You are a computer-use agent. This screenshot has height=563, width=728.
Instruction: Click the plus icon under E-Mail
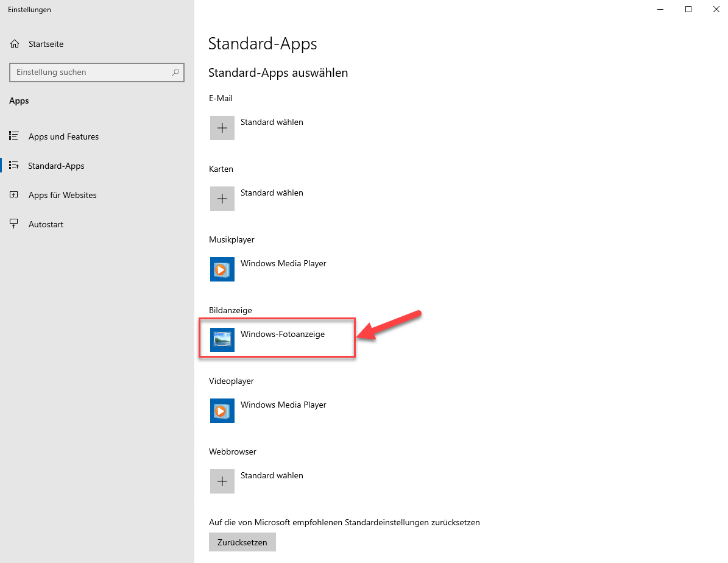(222, 128)
